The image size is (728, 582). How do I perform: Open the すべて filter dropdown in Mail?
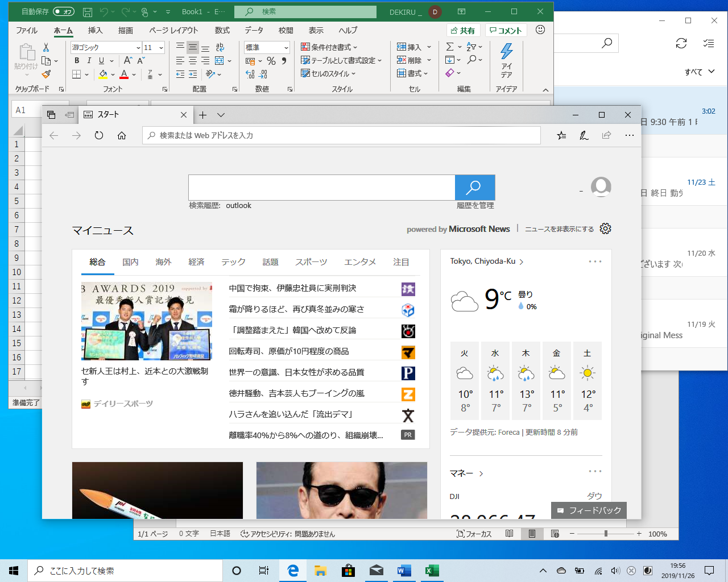(699, 72)
